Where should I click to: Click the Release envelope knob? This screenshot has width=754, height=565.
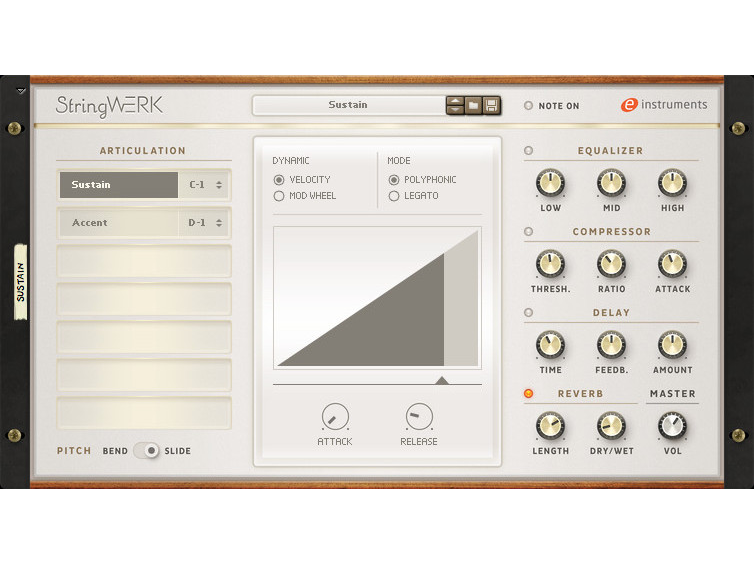coord(419,416)
